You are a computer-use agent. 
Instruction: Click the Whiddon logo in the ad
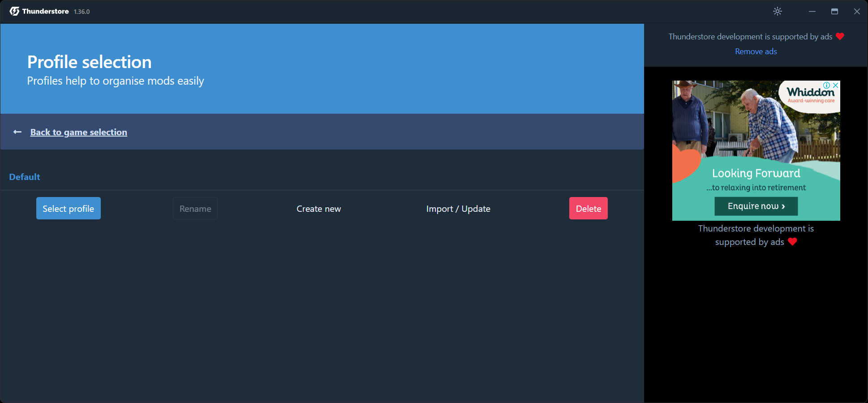[811, 93]
